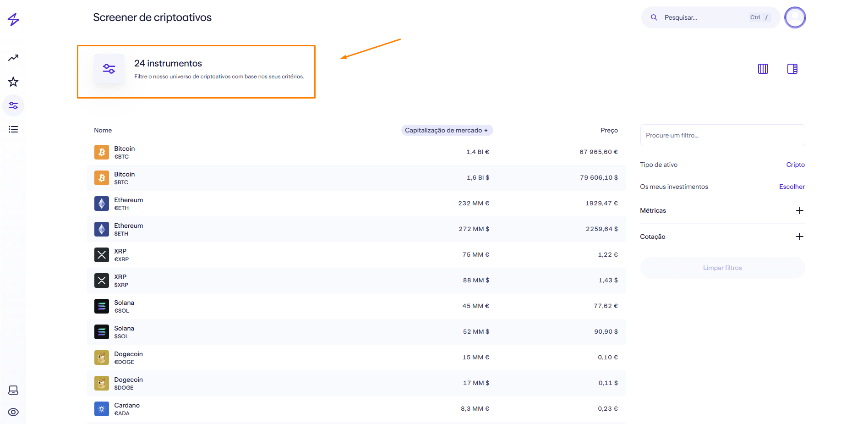Click the Preço column header
Screen dimensions: 868x424
tap(609, 130)
